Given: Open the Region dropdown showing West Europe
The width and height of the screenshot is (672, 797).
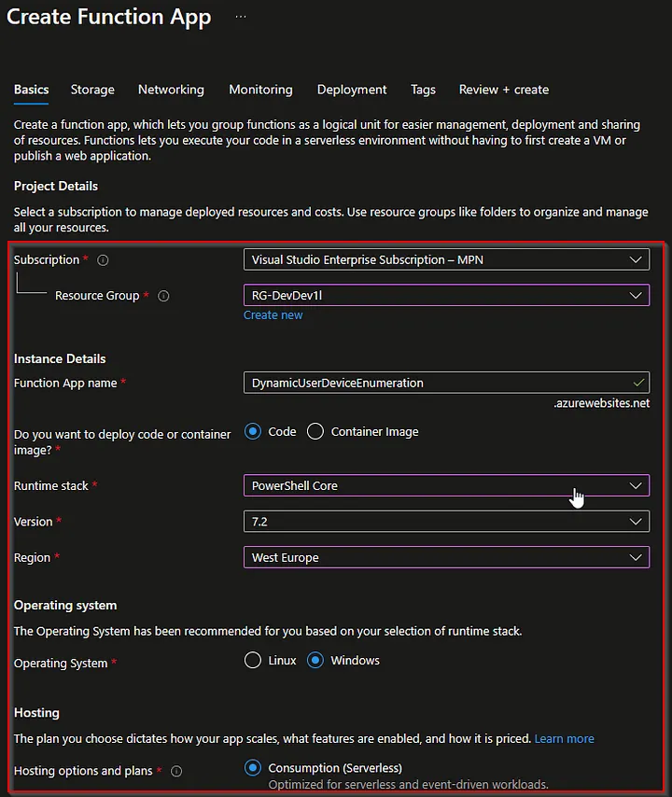Looking at the screenshot, I should (x=445, y=557).
